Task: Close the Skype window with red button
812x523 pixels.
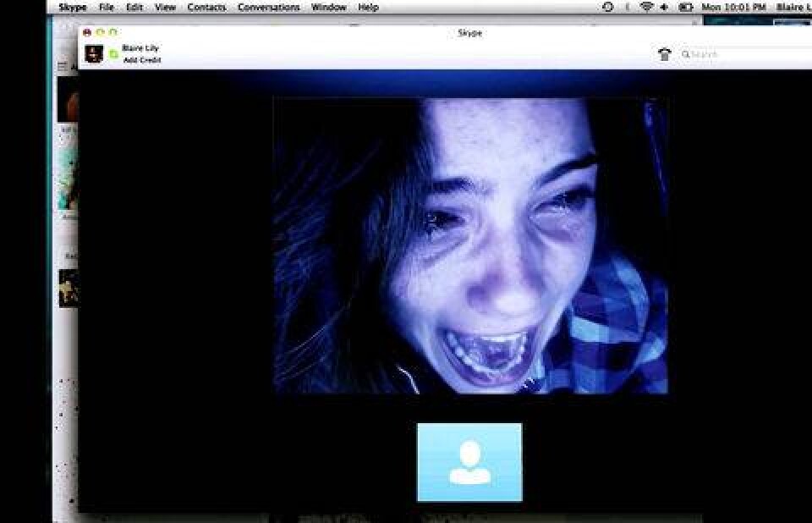Action: click(x=87, y=33)
